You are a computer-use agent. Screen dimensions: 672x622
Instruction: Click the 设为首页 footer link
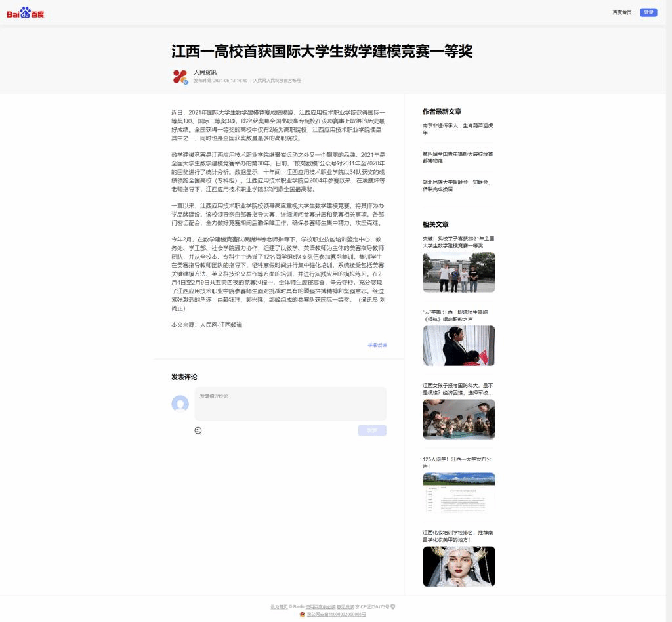click(279, 607)
